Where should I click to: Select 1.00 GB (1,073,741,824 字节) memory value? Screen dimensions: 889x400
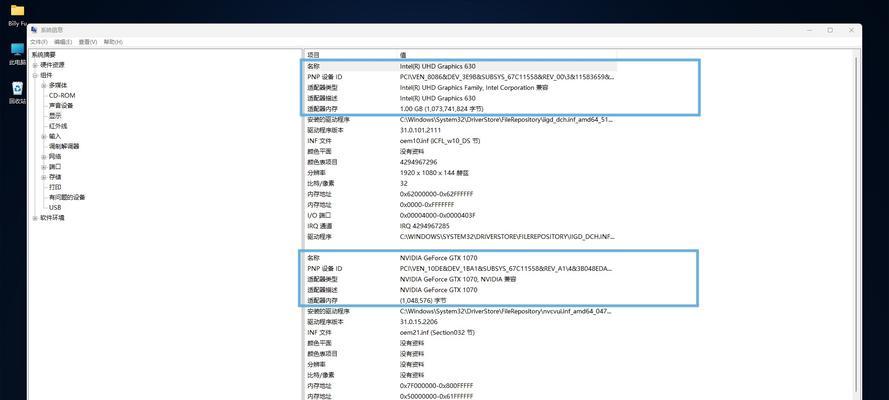pos(442,108)
